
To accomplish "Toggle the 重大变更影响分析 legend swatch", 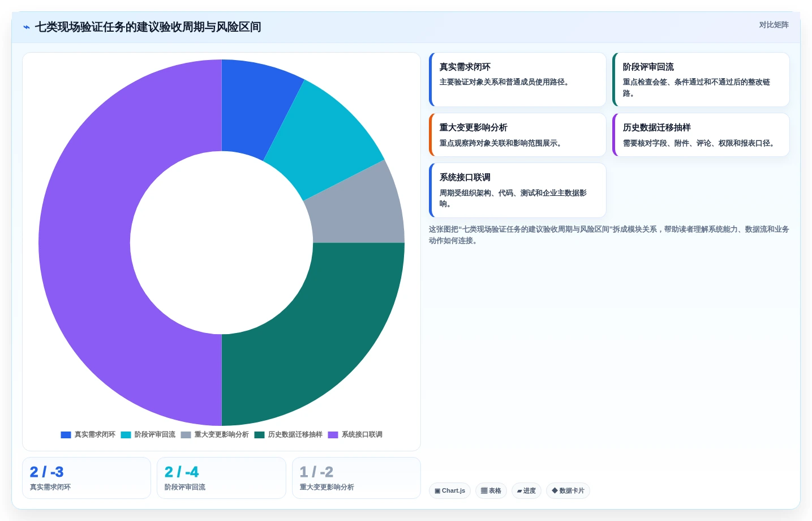I will [186, 435].
